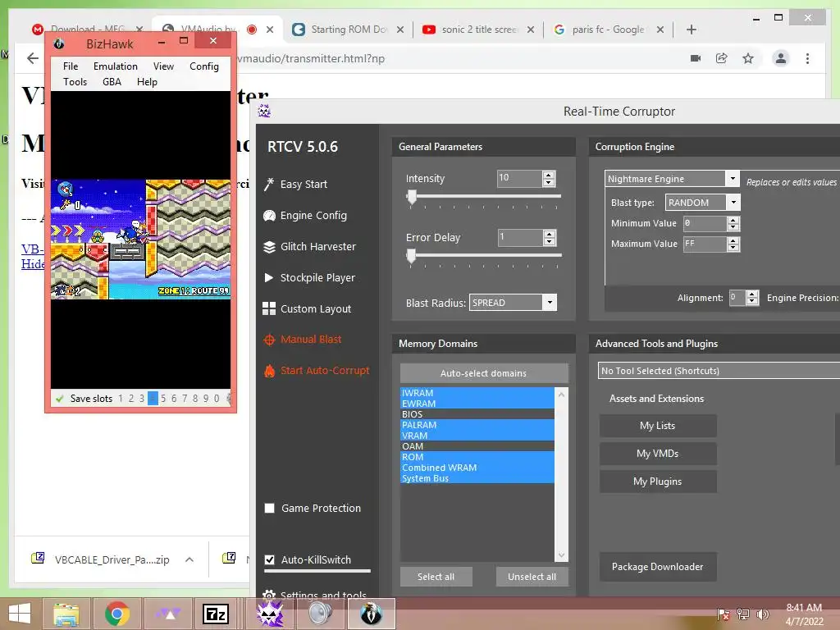Open File Explorer from taskbar
Viewport: 840px width, 630px height.
point(66,614)
